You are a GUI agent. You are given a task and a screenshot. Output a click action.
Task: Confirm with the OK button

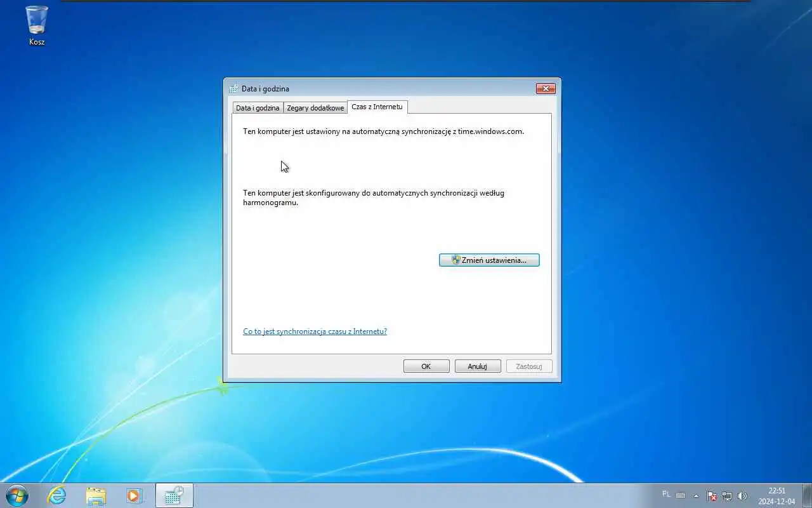click(426, 366)
